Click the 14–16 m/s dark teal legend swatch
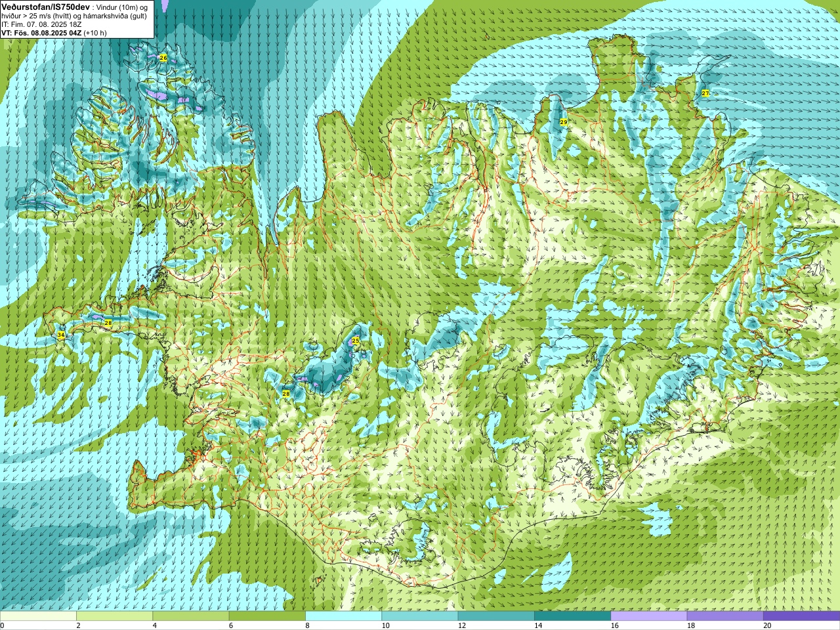This screenshot has height=630, width=840. click(x=572, y=616)
